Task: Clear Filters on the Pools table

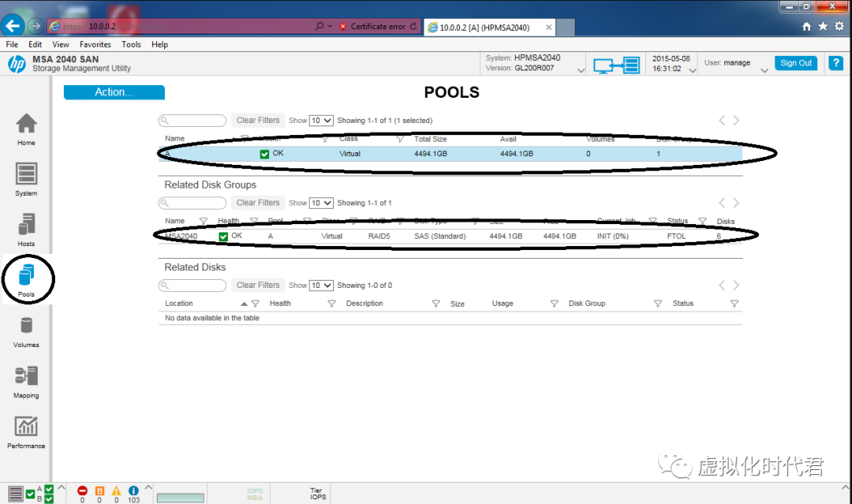Action: (257, 121)
